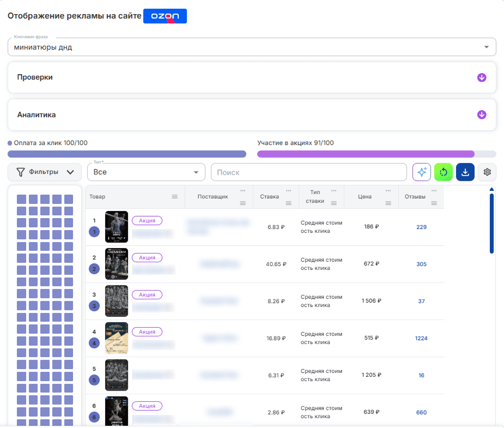The height and width of the screenshot is (428, 504).
Task: Open the 305 reviews link
Action: click(421, 264)
